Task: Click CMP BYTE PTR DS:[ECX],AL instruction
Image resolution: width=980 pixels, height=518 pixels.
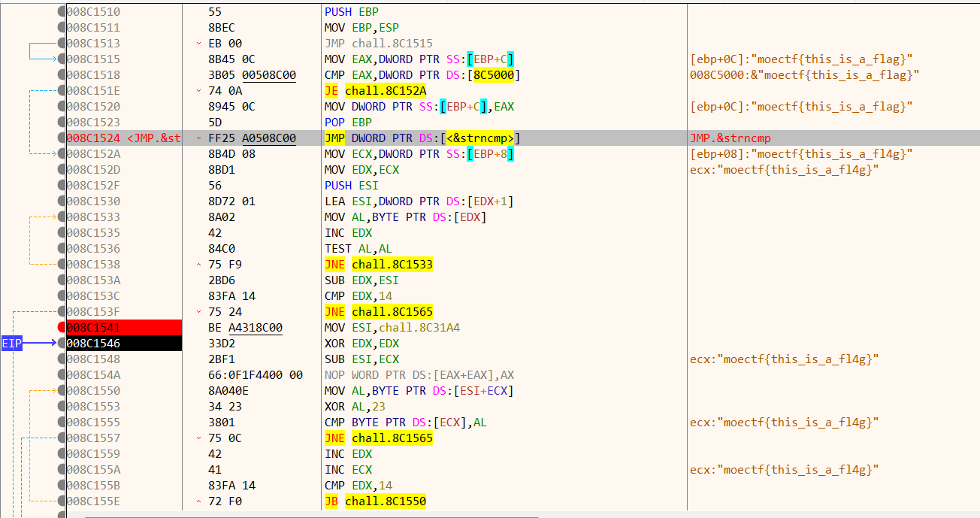Action: pyautogui.click(x=405, y=423)
